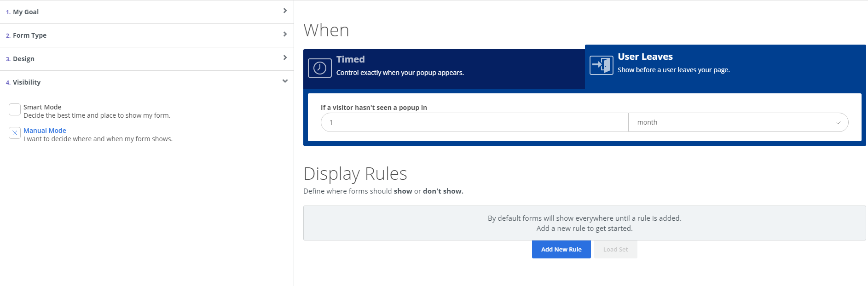Click the clock icon on Timed
This screenshot has width=868, height=286.
[x=320, y=68]
